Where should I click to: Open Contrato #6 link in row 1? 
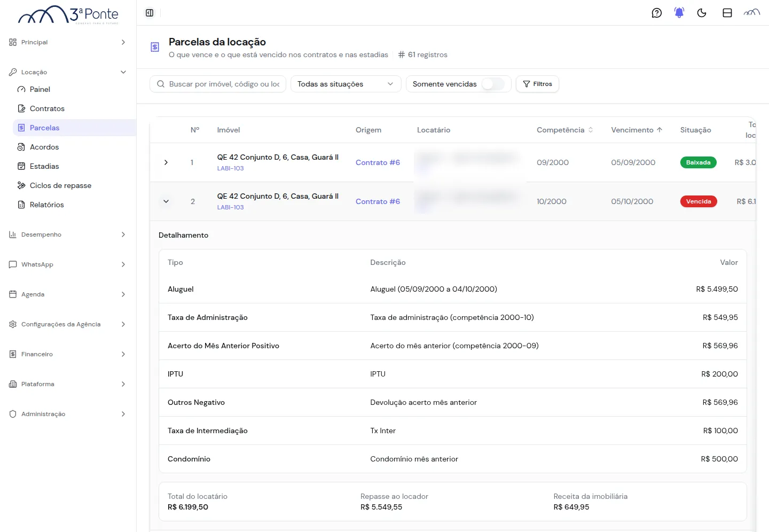coord(378,162)
